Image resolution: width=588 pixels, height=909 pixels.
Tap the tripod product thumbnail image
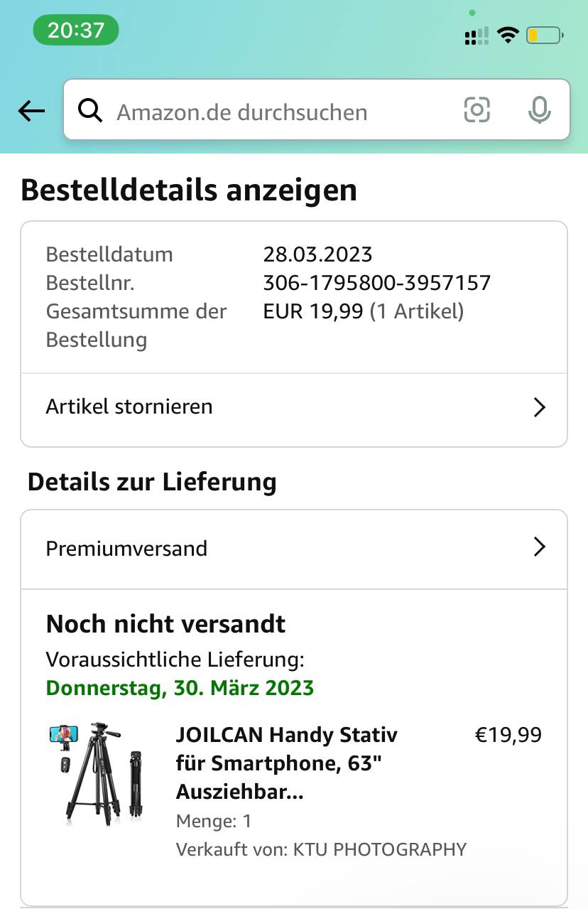pos(96,774)
